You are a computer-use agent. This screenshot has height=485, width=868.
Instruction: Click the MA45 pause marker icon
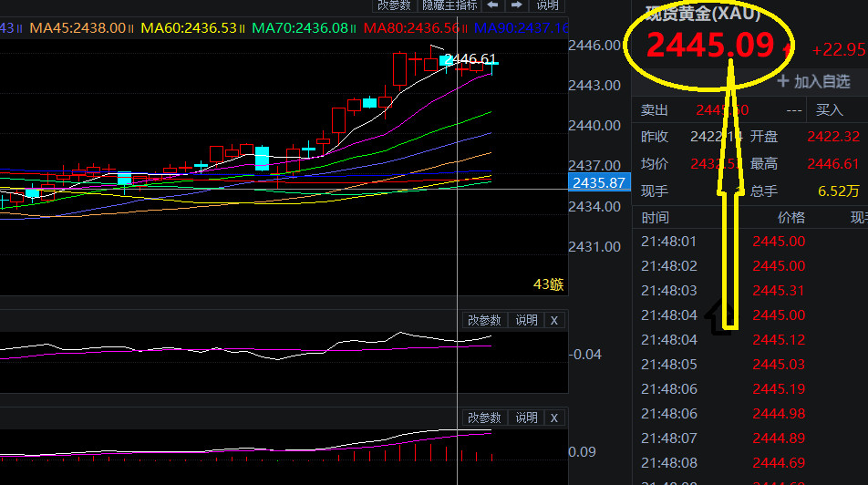[131, 28]
